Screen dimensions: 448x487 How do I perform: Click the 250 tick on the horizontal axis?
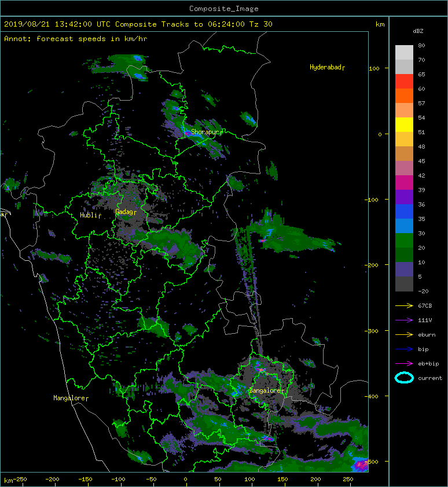(348, 479)
